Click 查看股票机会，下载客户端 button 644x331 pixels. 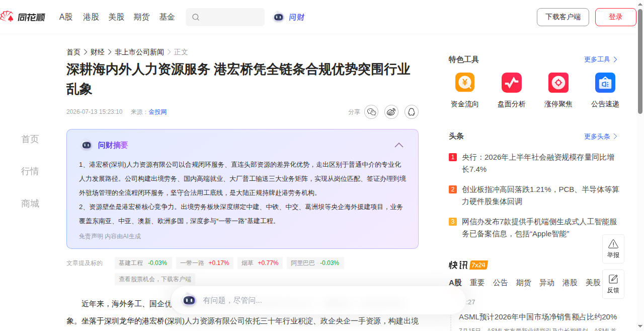coord(155,279)
